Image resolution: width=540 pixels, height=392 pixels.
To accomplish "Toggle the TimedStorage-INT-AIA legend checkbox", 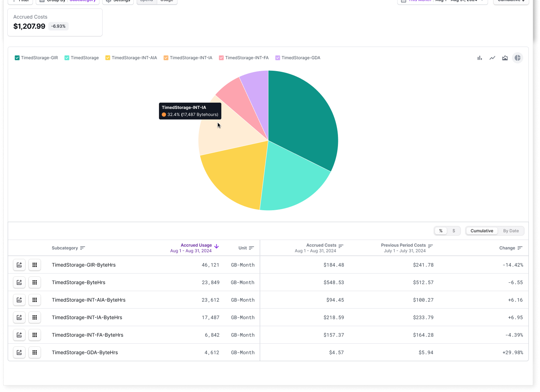I will [108, 58].
